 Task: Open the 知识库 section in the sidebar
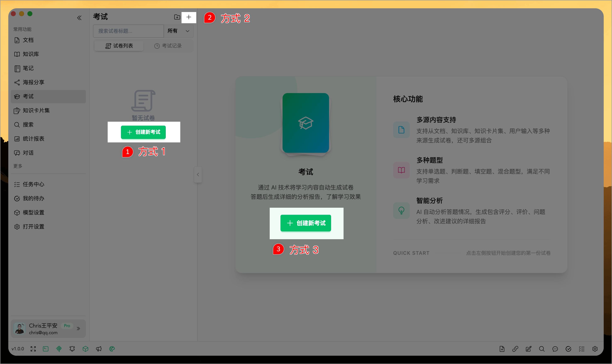(x=30, y=54)
